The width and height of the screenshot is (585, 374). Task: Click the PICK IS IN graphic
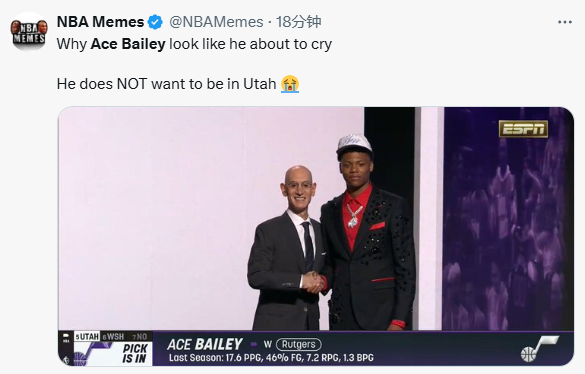135,353
